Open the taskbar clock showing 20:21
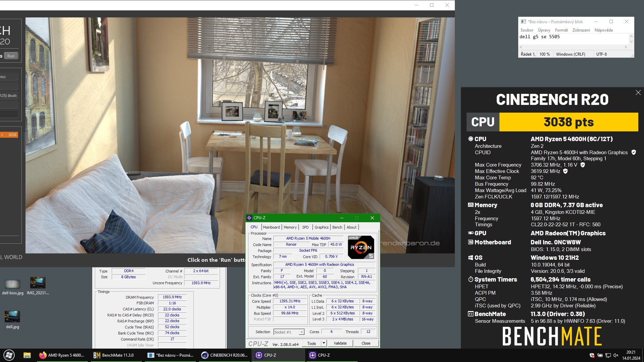The height and width of the screenshot is (362, 644). (x=631, y=355)
